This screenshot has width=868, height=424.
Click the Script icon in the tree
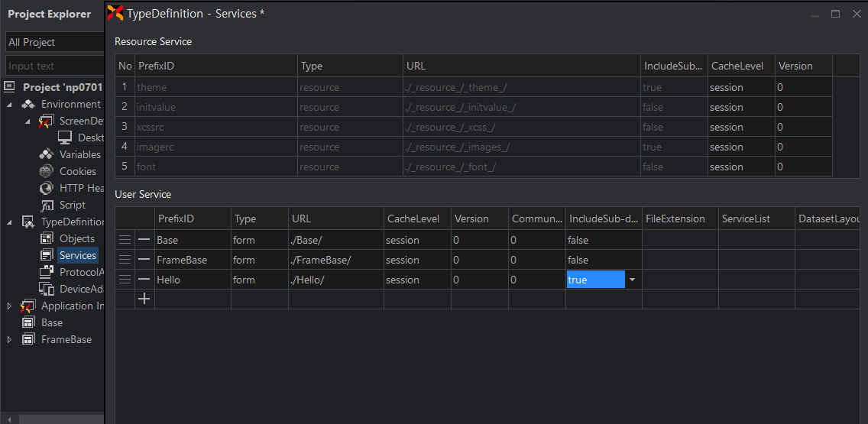point(47,206)
